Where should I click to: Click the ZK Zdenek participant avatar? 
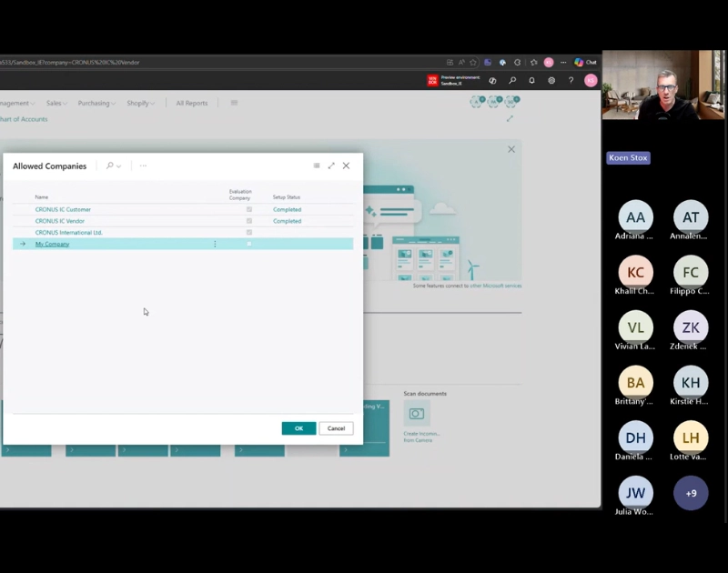[691, 327]
